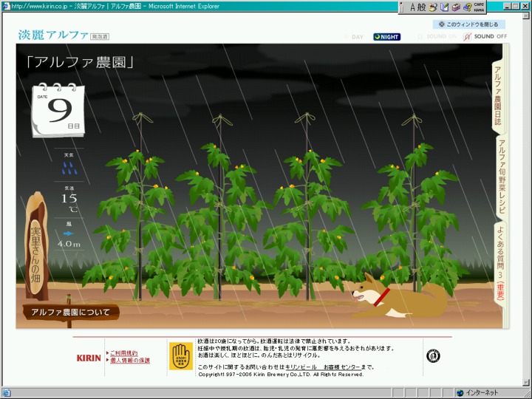Click the blue wind direction arrow
Image resolution: width=532 pixels, height=399 pixels.
coord(69,233)
